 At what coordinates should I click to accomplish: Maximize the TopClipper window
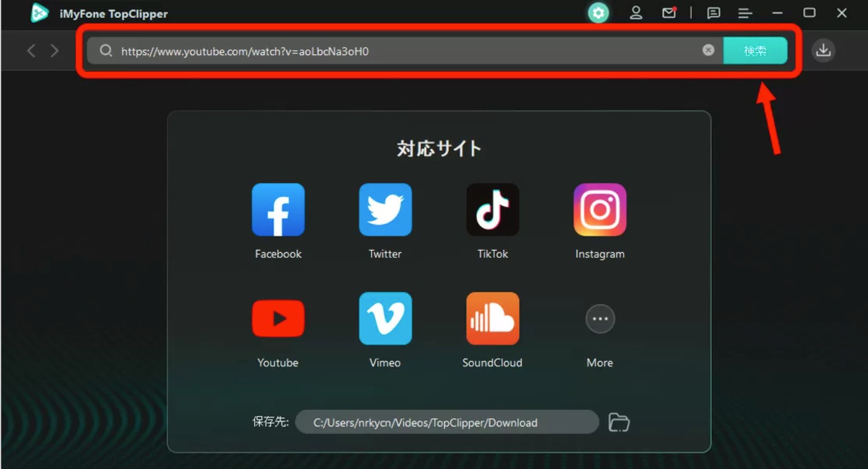point(809,13)
